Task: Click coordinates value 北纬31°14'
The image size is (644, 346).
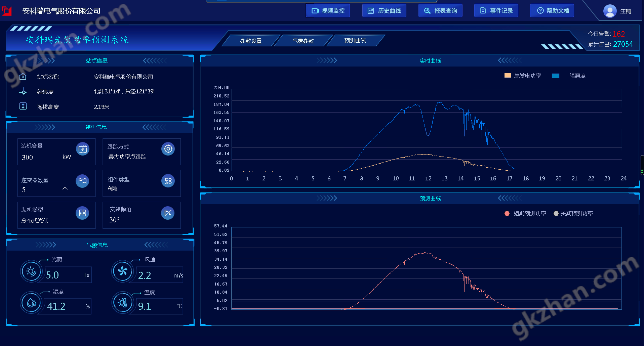Action: [107, 92]
